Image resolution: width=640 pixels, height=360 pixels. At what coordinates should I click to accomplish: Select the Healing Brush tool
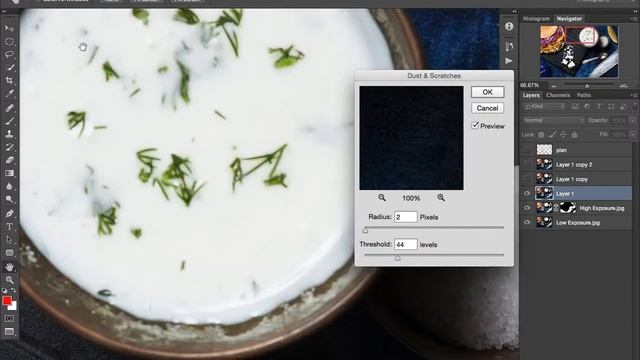pos(9,108)
